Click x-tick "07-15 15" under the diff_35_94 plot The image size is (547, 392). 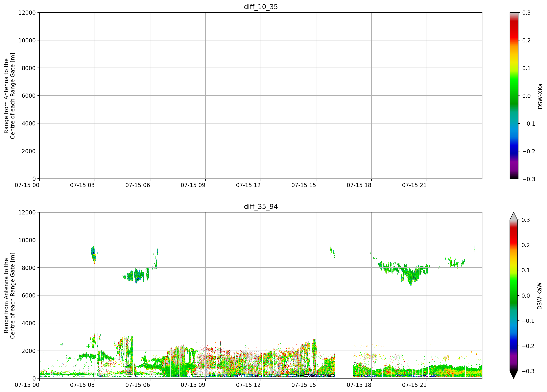(304, 385)
